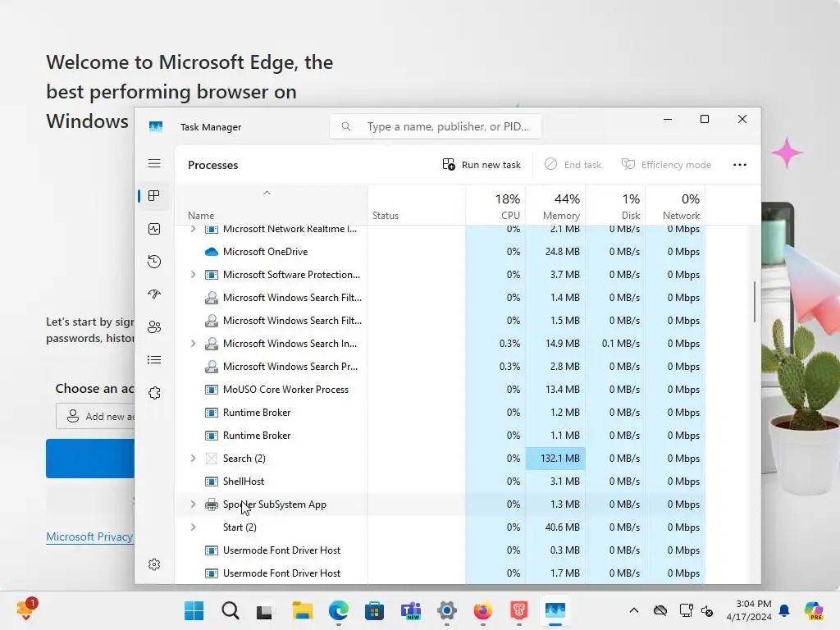The width and height of the screenshot is (840, 630).
Task: Select ShellHost process row
Action: point(440,482)
